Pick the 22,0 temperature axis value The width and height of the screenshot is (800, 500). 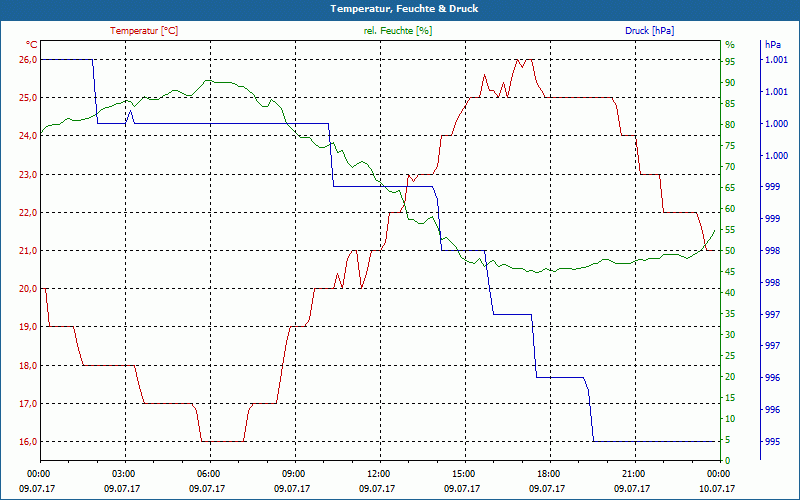28,212
